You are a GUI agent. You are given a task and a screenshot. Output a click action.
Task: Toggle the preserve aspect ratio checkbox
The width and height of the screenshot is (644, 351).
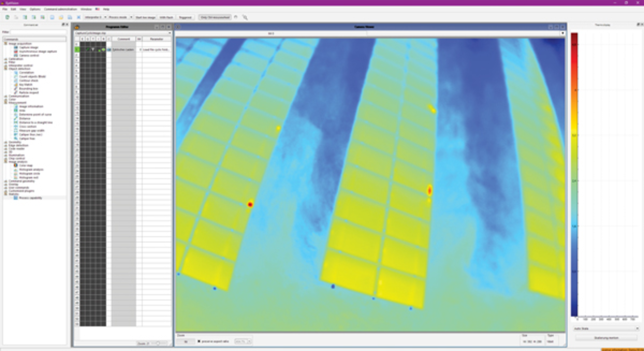click(199, 341)
